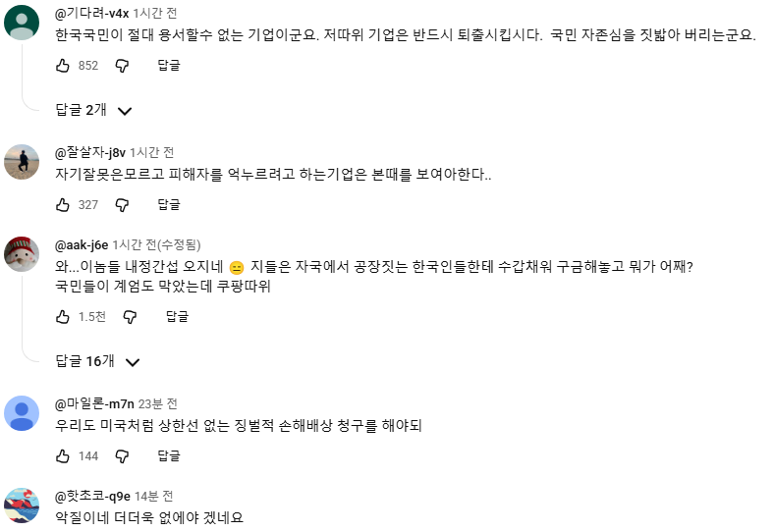This screenshot has width=774, height=532.
Task: Open the @기다려-v4x channel avatar
Action: pos(22,22)
